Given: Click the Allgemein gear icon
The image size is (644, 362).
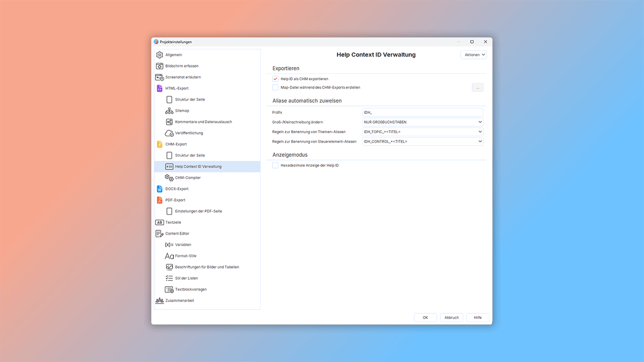Looking at the screenshot, I should [160, 55].
